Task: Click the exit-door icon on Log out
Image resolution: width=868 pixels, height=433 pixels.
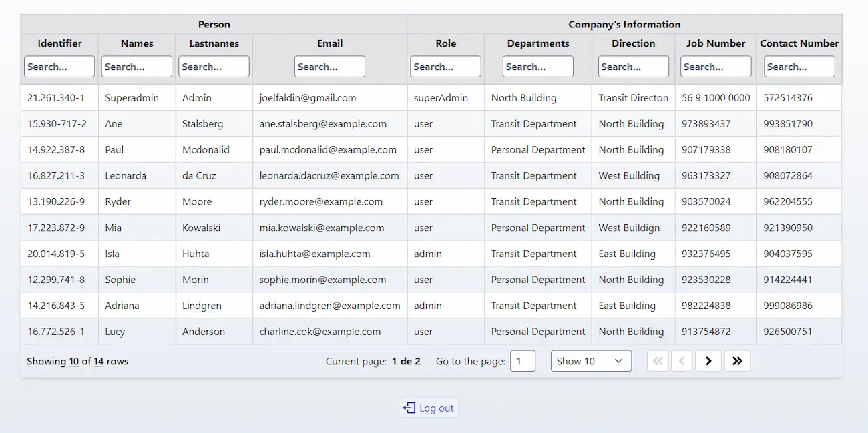Action: 410,407
